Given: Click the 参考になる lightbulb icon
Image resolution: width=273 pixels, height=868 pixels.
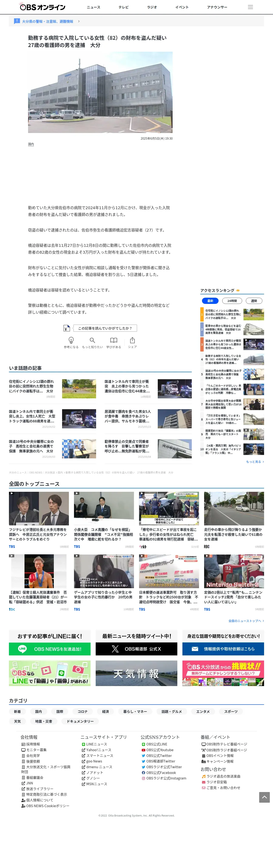Looking at the screenshot, I should (x=71, y=340).
